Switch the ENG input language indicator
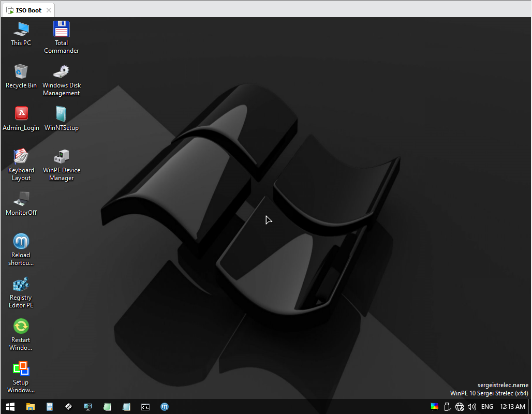This screenshot has height=414, width=532. [x=487, y=407]
